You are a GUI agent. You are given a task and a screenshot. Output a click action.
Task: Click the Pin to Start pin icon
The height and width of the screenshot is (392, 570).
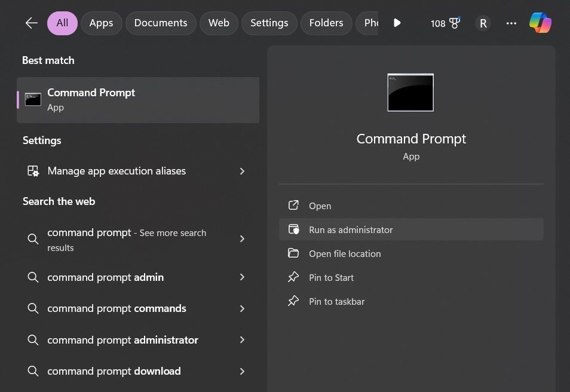[x=293, y=277]
